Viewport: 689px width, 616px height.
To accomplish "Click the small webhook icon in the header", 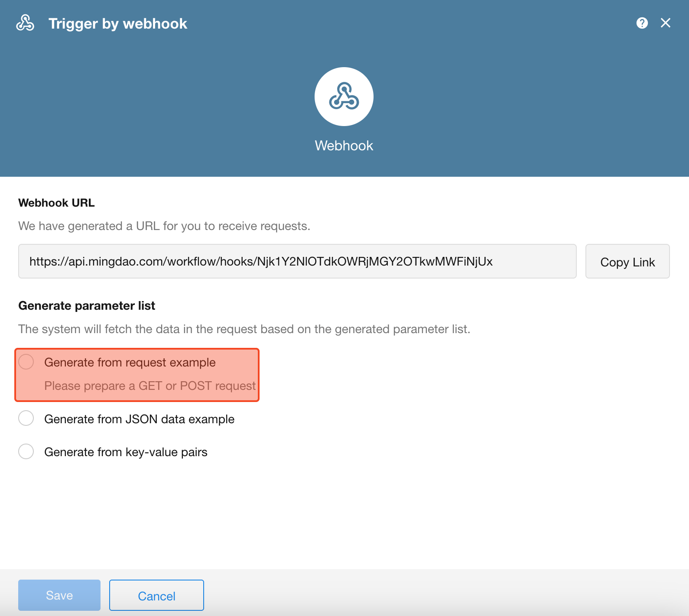I will [25, 23].
